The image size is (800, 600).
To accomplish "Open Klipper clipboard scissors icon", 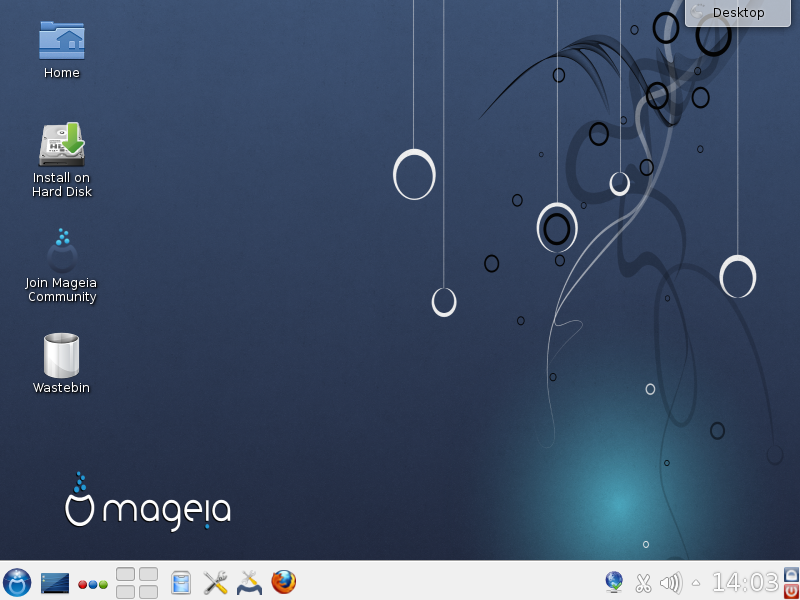I will (643, 582).
